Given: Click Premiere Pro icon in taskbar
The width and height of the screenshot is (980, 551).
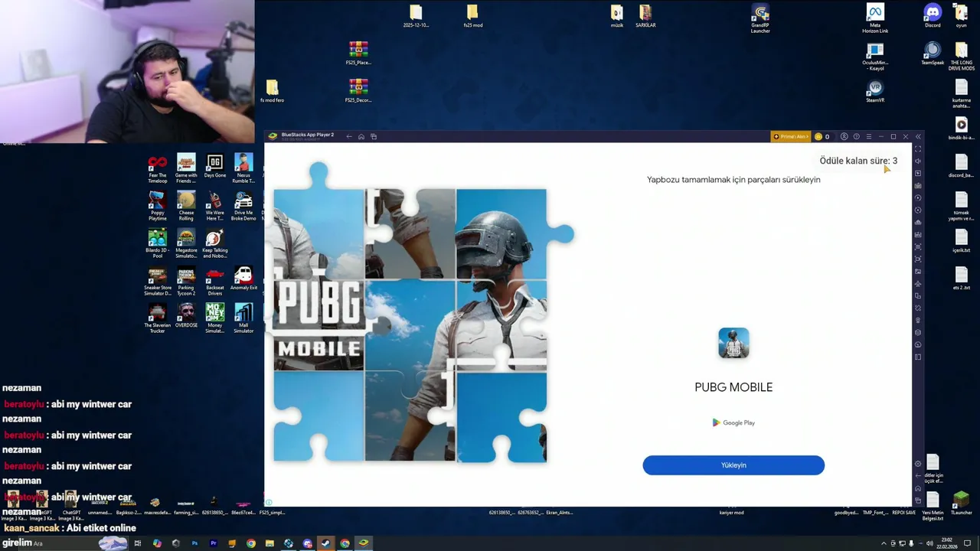Looking at the screenshot, I should (x=214, y=543).
